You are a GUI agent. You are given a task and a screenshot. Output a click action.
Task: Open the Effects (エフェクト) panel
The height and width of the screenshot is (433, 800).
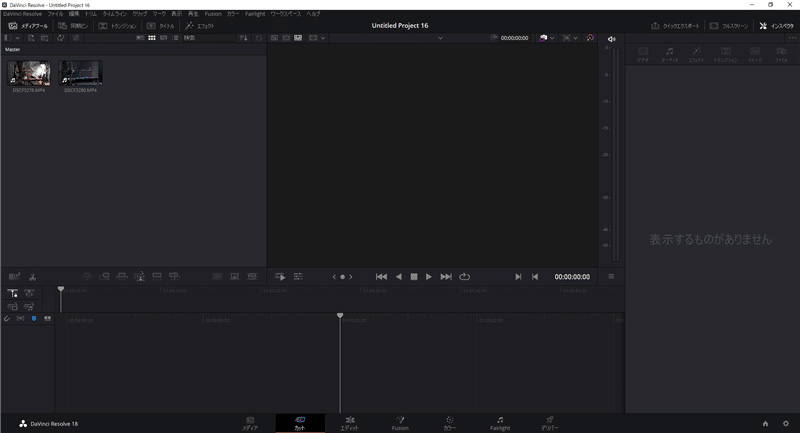point(199,26)
